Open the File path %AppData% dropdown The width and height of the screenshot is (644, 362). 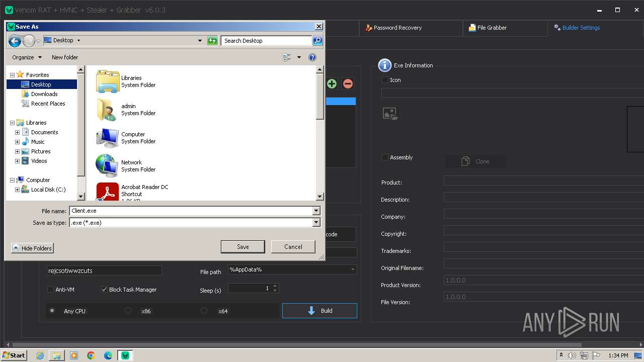point(353,269)
